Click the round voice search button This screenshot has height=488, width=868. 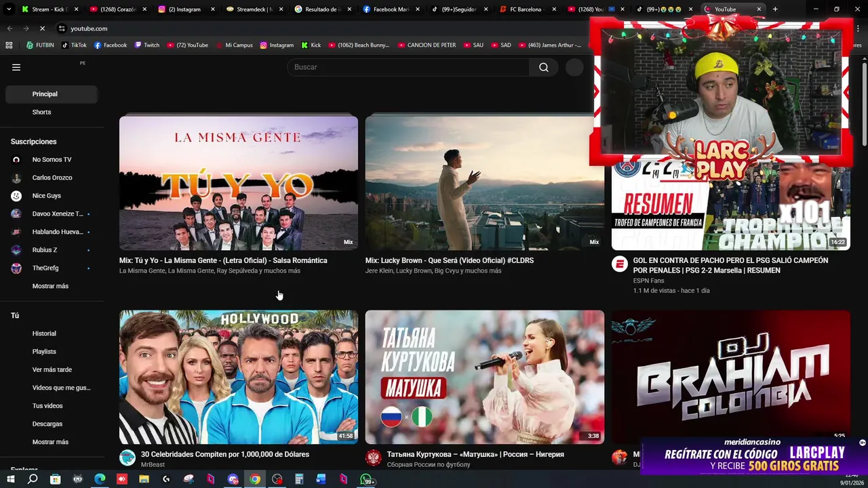(x=574, y=67)
